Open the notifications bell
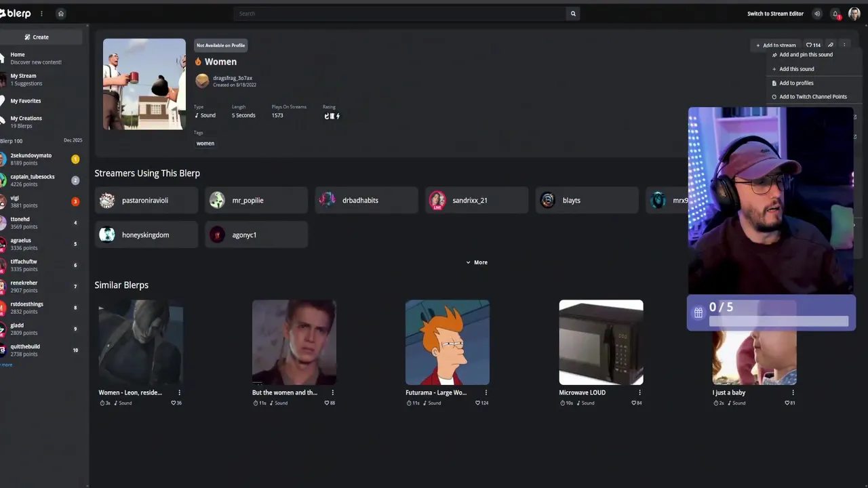 click(835, 14)
